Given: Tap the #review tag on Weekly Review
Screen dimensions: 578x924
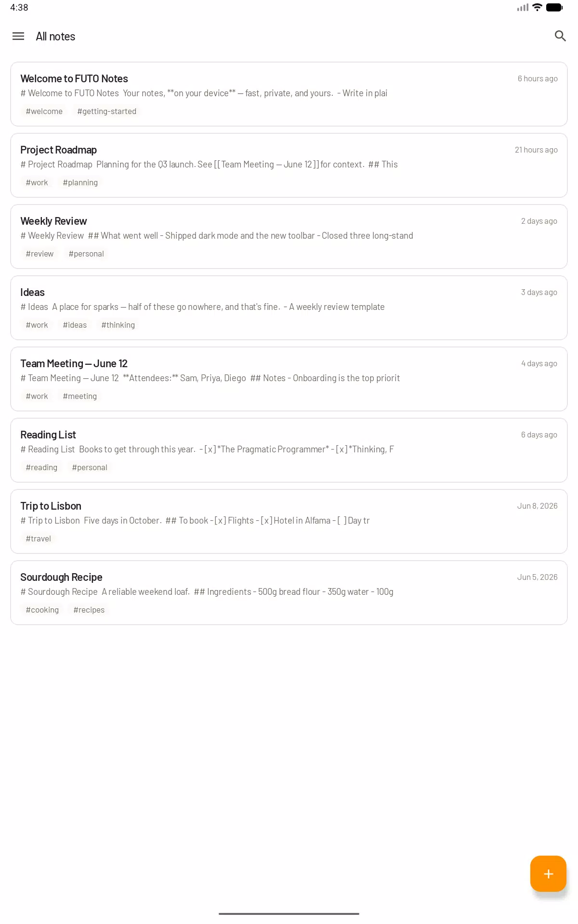Looking at the screenshot, I should point(39,254).
